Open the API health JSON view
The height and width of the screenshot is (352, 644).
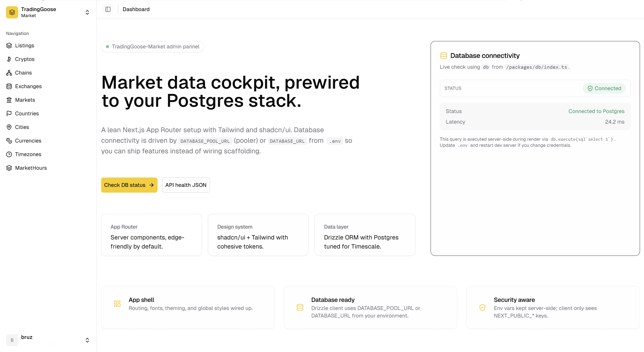[x=186, y=185]
